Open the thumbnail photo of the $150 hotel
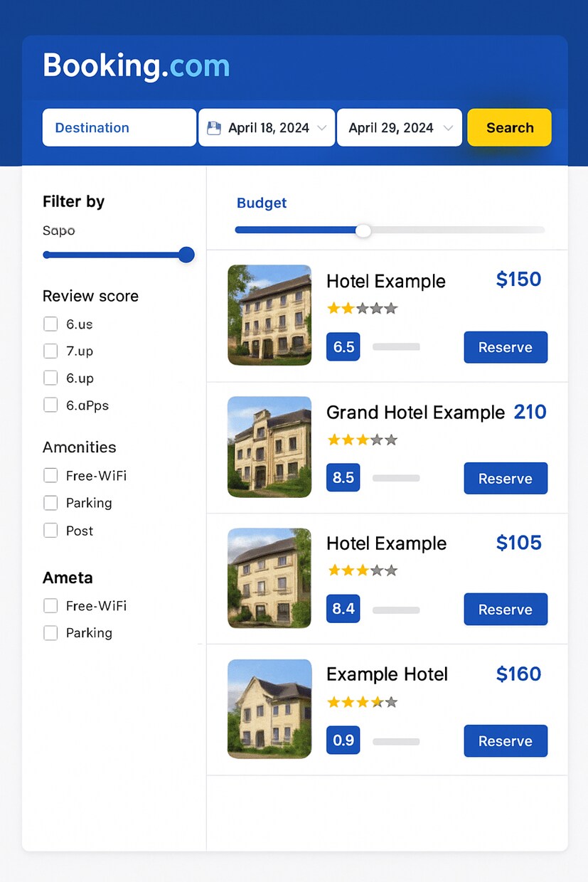Viewport: 588px width, 882px height. click(x=269, y=315)
